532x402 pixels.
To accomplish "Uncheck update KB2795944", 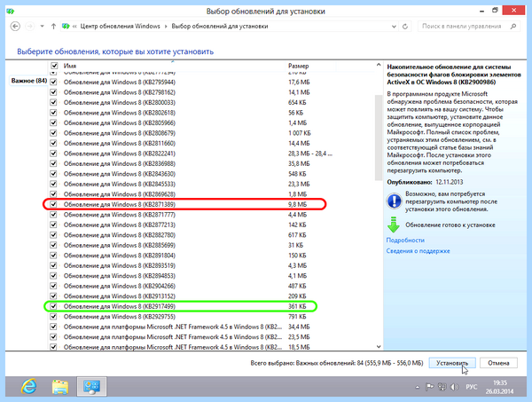I will 53,82.
